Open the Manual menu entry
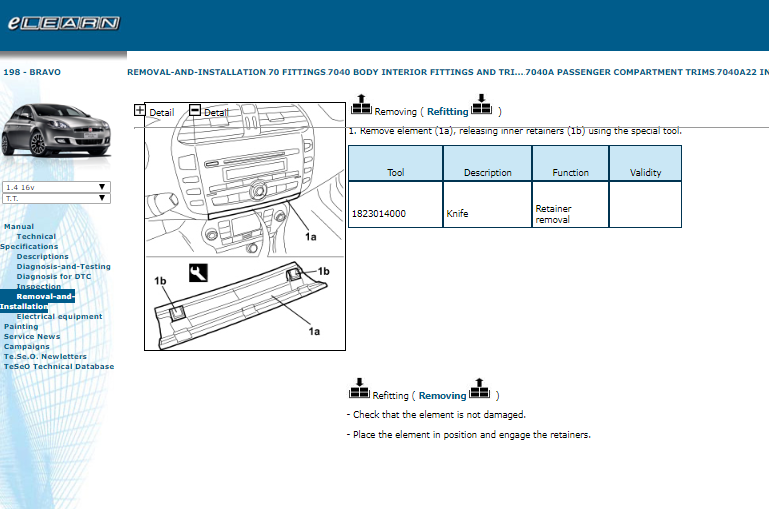The image size is (769, 509). tap(19, 227)
